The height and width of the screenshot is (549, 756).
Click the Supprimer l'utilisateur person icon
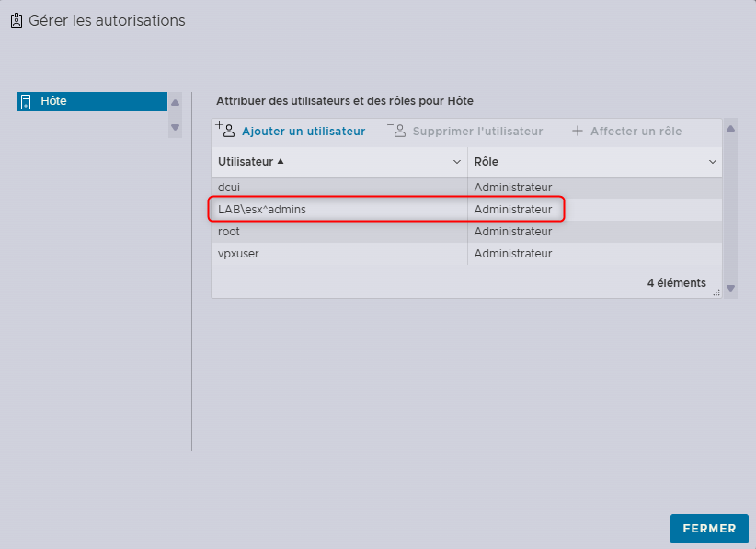[x=399, y=131]
